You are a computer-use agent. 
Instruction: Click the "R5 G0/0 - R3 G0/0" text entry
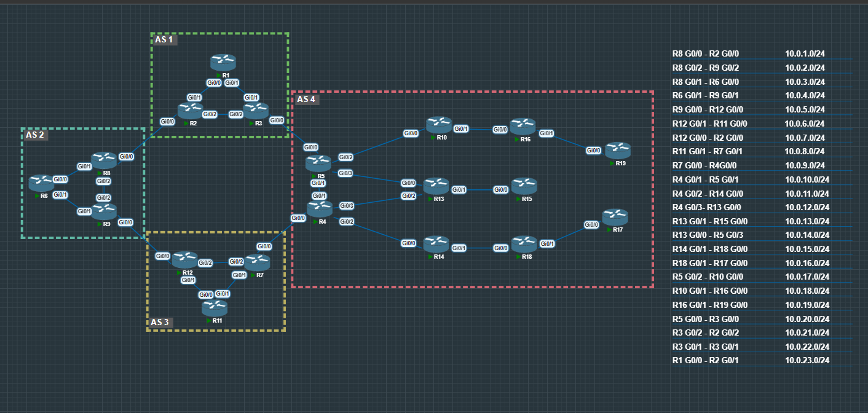pos(706,319)
